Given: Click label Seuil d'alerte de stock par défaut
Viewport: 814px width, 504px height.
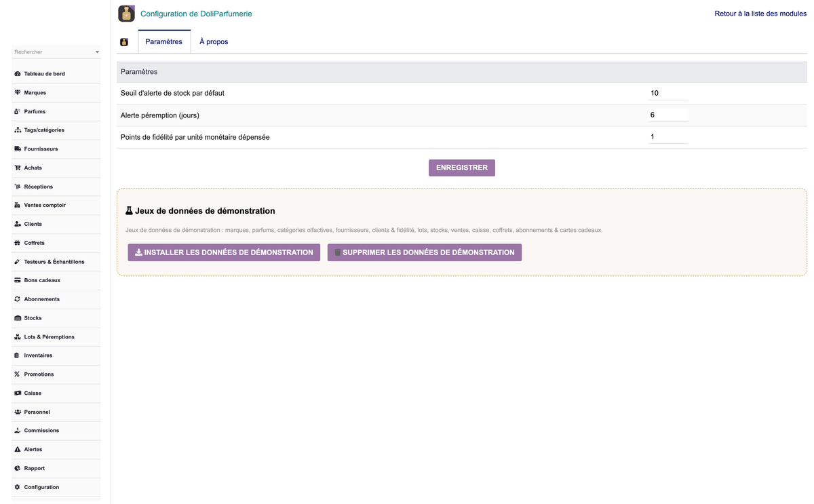Looking at the screenshot, I should pos(172,93).
